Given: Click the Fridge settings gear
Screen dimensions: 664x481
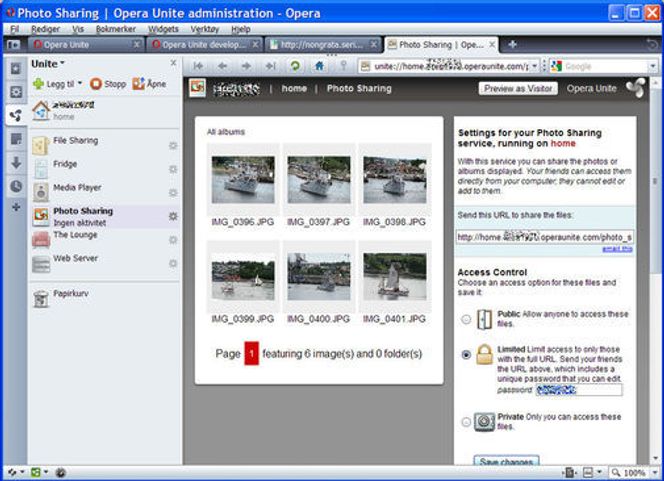Looking at the screenshot, I should pos(173,169).
